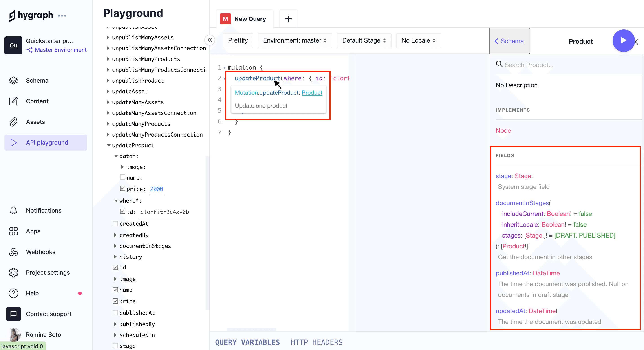The image size is (644, 350).
Task: Change stage via Default Stage dropdown
Action: [364, 40]
